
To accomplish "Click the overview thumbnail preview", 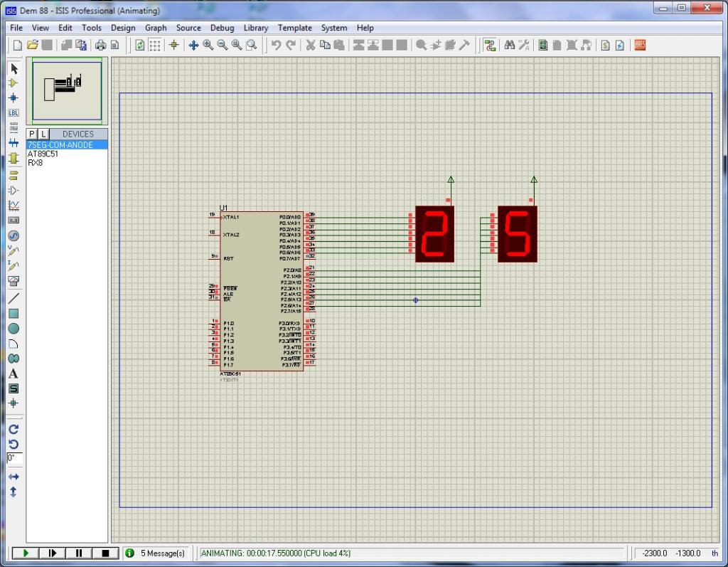I will 67,90.
